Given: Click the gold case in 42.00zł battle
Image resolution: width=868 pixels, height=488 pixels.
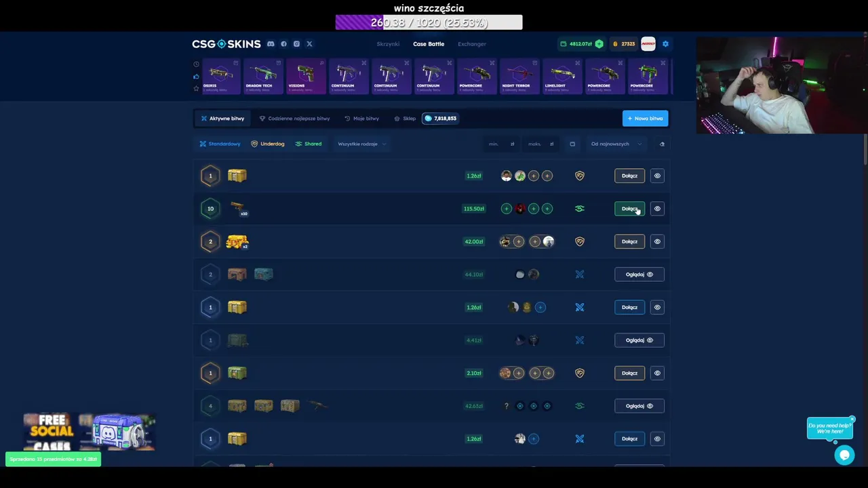Looking at the screenshot, I should [x=237, y=241].
